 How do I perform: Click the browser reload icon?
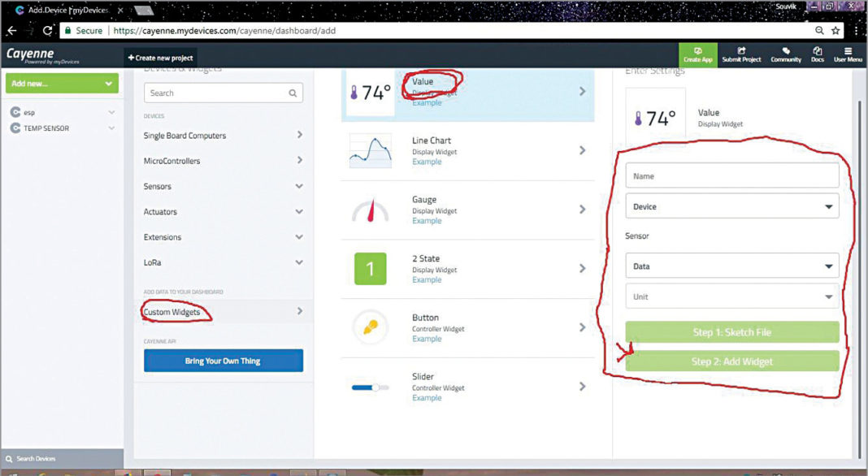(x=47, y=31)
